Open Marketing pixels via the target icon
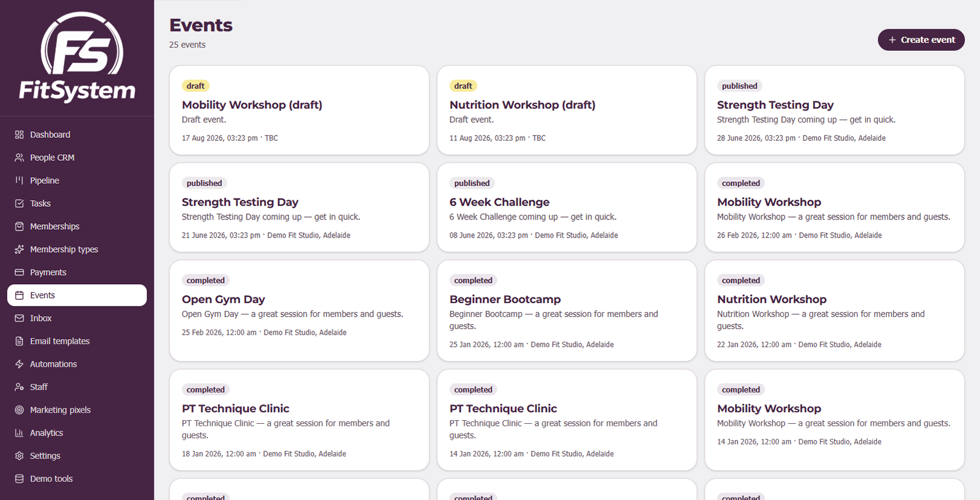Screen dimensions: 980x500 (x=19, y=410)
